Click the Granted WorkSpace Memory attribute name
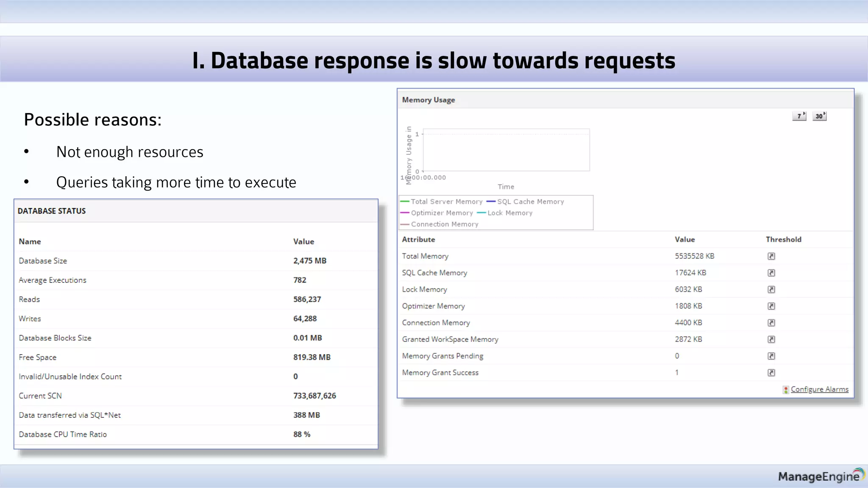868x488 pixels. coord(450,339)
